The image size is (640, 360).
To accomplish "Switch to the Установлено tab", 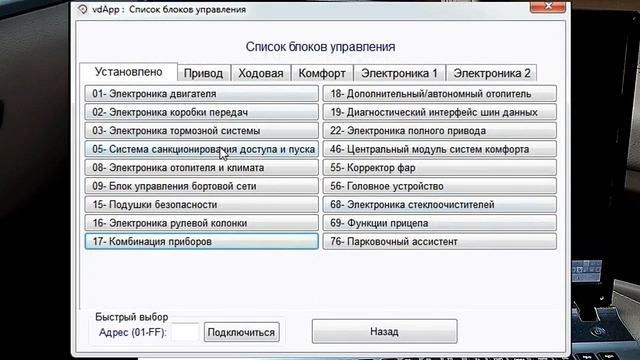I will 129,72.
